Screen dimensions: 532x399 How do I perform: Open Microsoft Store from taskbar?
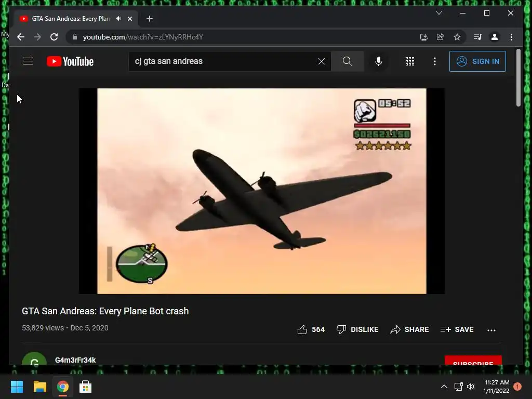[86, 387]
